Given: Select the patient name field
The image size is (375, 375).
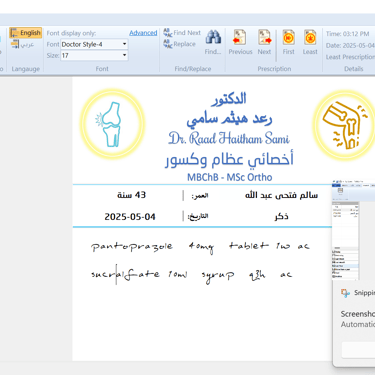Looking at the screenshot, I should (281, 195).
